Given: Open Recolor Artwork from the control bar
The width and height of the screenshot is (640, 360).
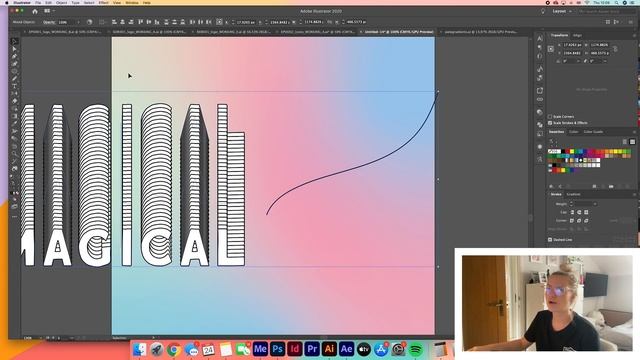Looking at the screenshot, I should (x=89, y=22).
